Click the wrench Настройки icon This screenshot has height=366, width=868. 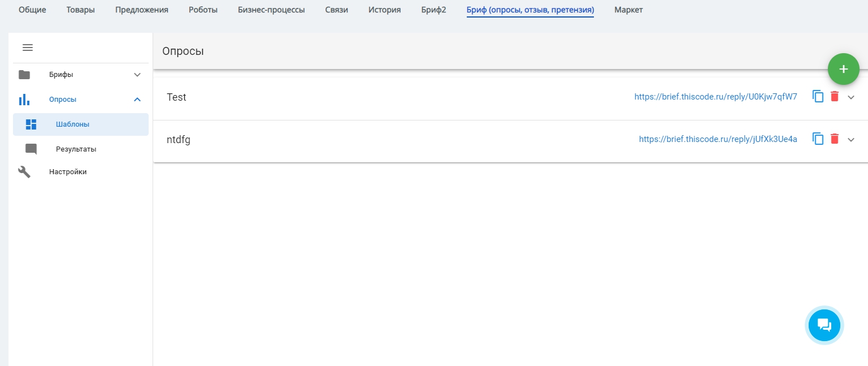coord(24,172)
